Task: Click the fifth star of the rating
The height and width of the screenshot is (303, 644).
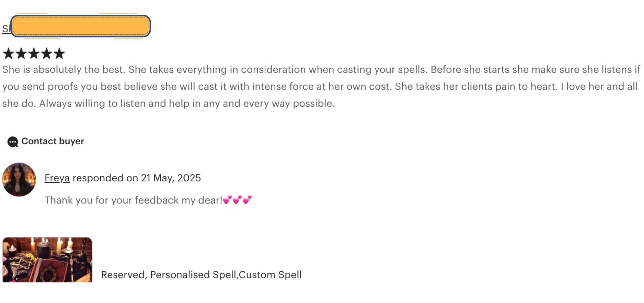Action: point(59,53)
